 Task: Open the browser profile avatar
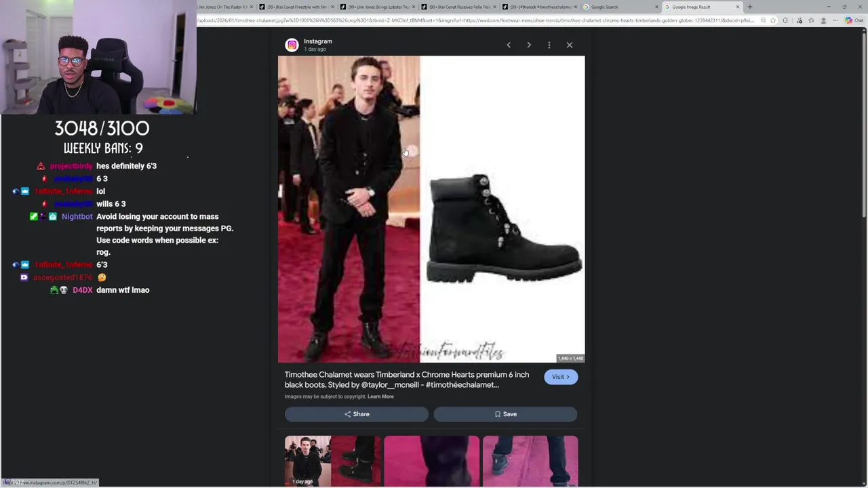pyautogui.click(x=823, y=20)
